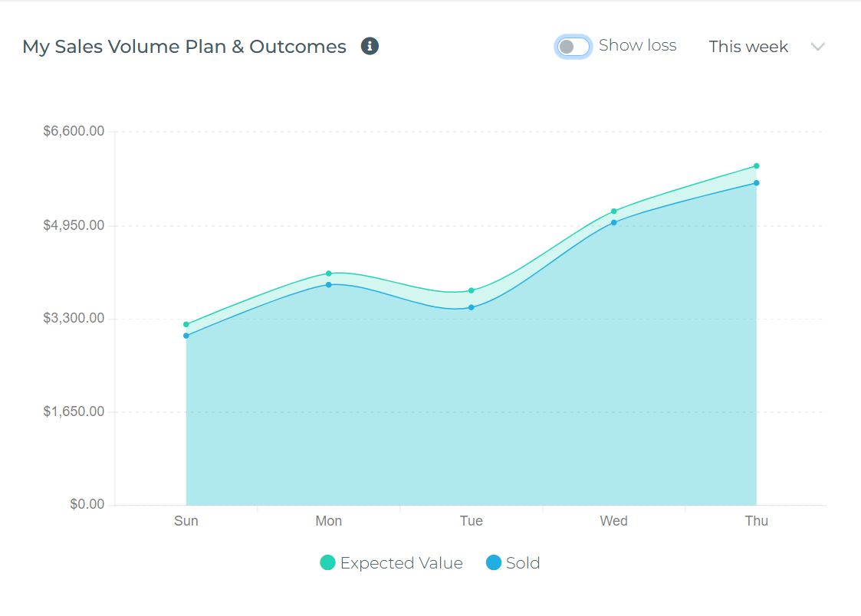Open the This week period dropdown
The width and height of the screenshot is (861, 616).
(748, 47)
